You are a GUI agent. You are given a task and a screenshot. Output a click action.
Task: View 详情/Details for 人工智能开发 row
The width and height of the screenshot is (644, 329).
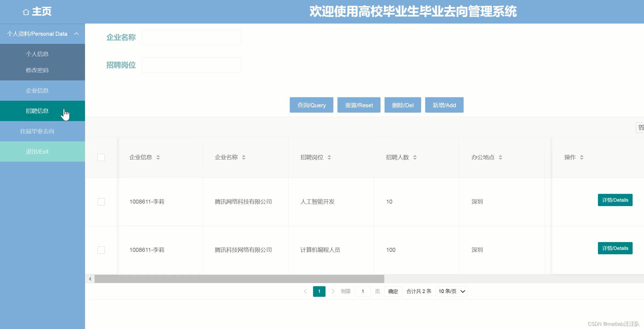(x=615, y=200)
